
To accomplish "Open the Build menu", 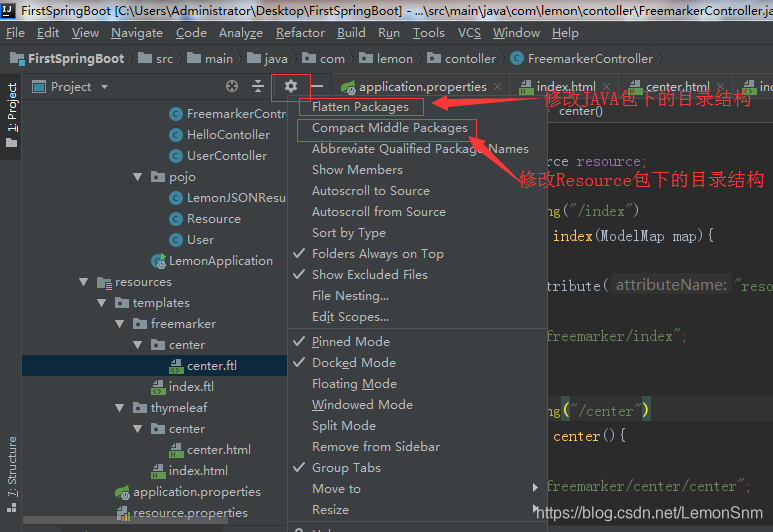I will tap(351, 33).
